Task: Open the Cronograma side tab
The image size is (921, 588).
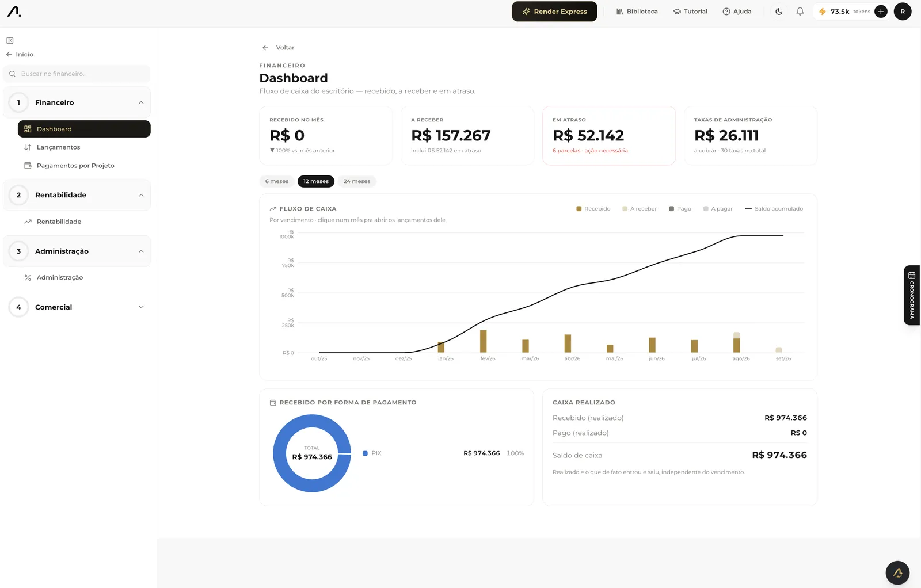Action: [912, 295]
